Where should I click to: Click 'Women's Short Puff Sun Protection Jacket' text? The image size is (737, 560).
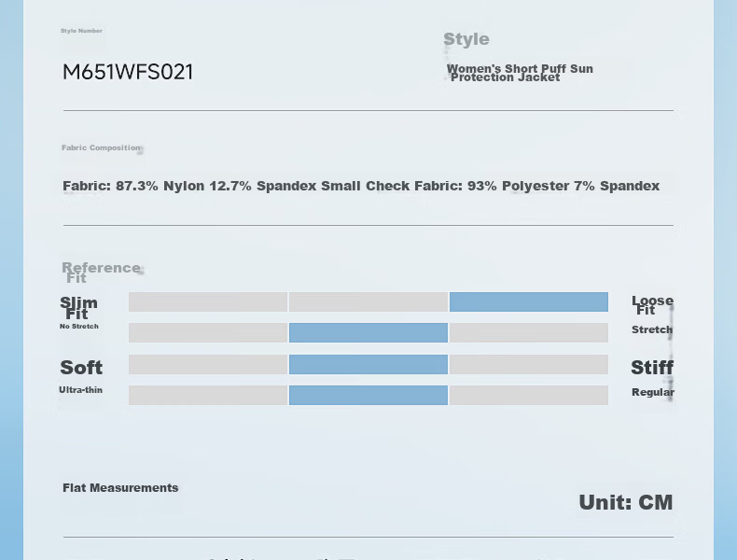[520, 73]
